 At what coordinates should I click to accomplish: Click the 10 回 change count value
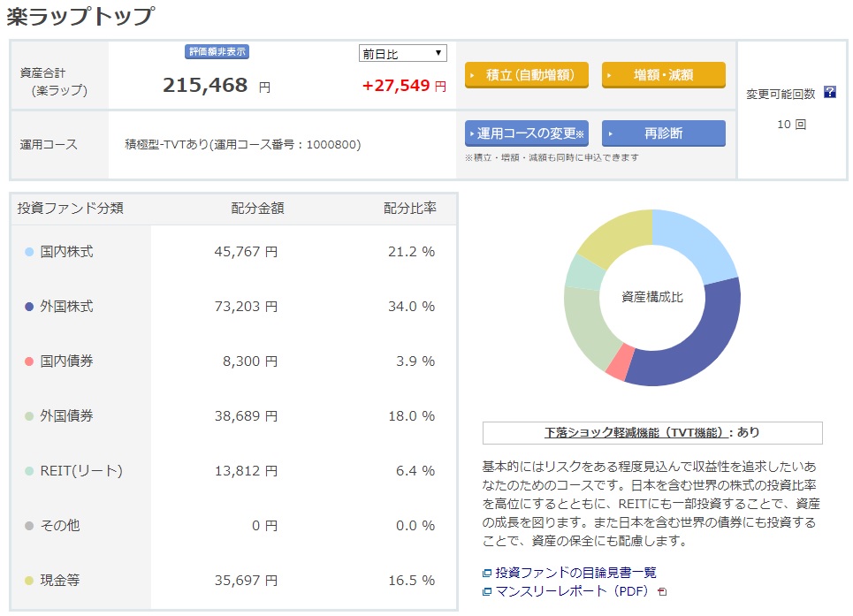(791, 125)
